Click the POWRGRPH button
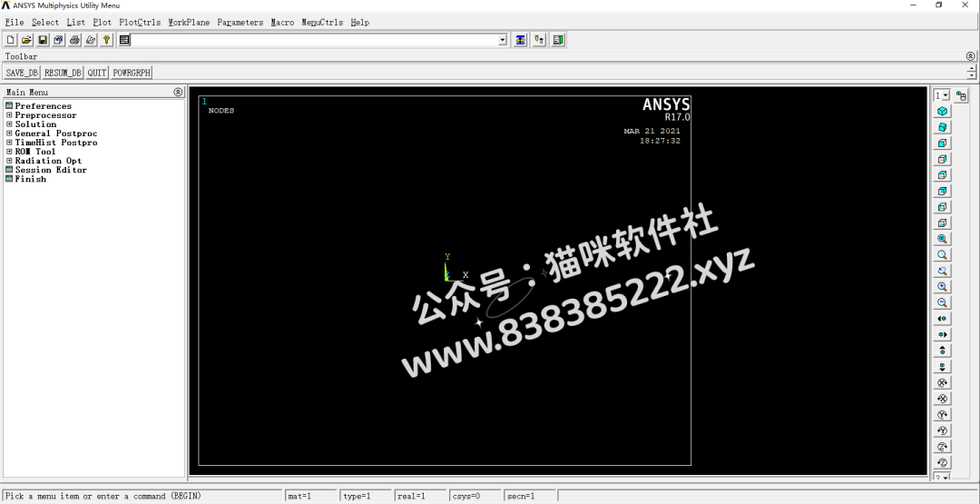 132,74
